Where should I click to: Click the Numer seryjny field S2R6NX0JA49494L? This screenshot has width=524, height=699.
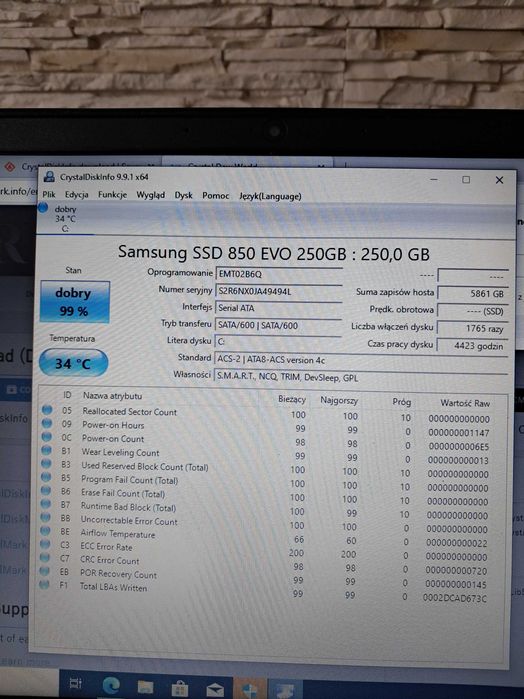(279, 291)
